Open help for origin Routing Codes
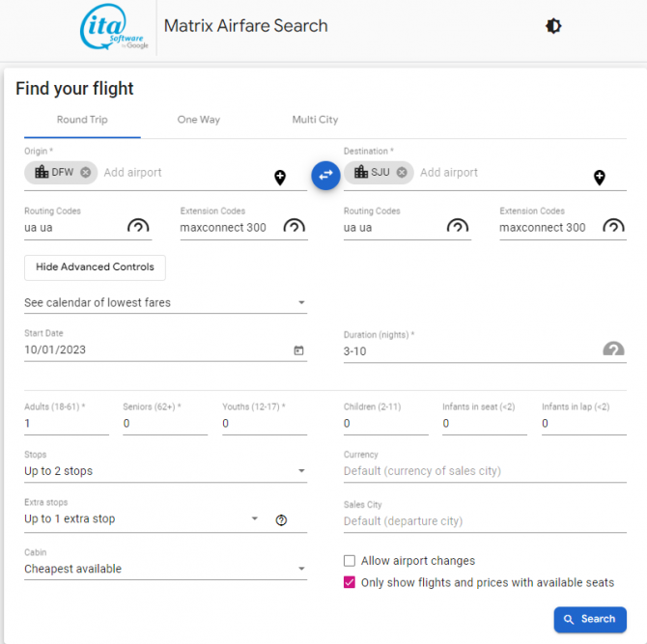Screen dimensions: 647x644 (138, 226)
